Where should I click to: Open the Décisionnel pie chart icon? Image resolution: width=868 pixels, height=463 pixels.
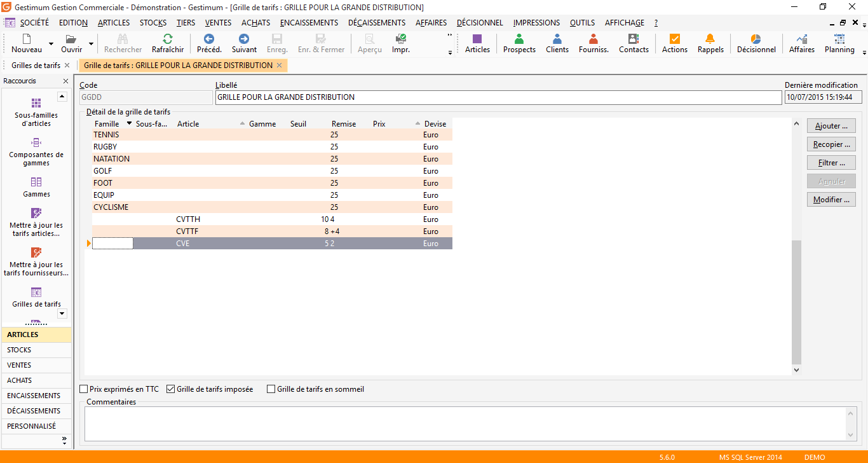point(756,43)
